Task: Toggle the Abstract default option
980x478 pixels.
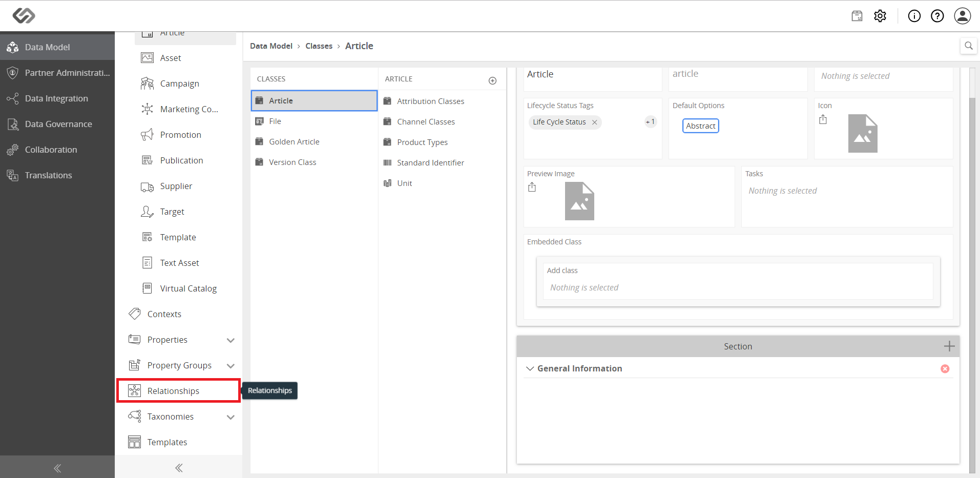Action: coord(700,126)
